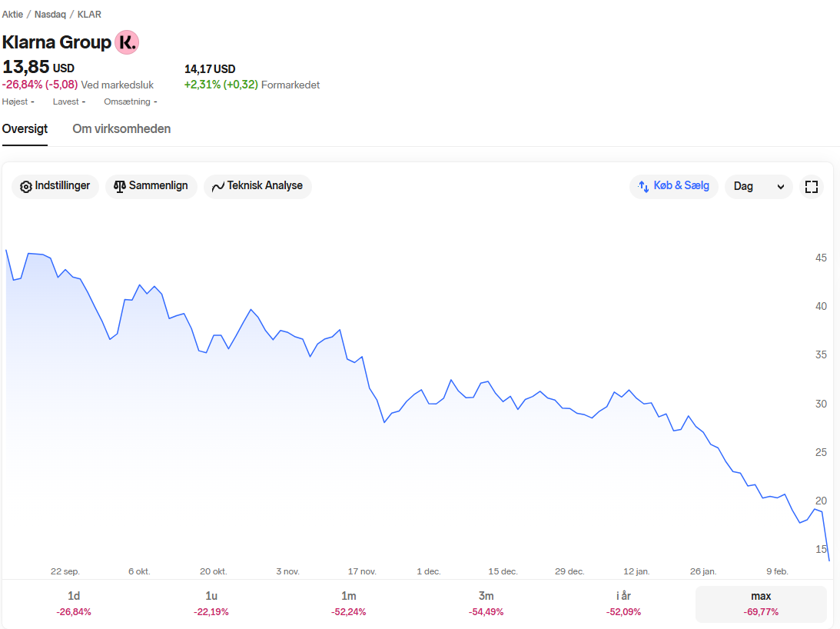Image resolution: width=840 pixels, height=629 pixels.
Task: Click the 9 feb. date axis label
Action: tap(777, 571)
